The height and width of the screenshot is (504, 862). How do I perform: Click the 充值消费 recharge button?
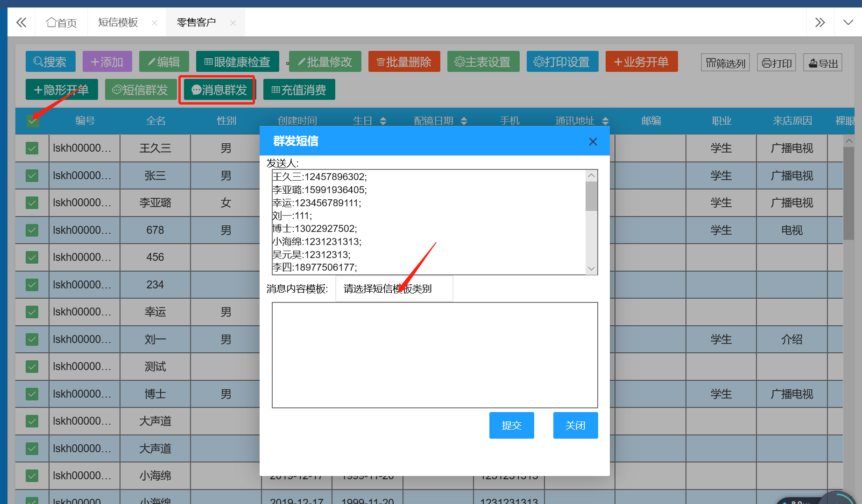pyautogui.click(x=299, y=90)
